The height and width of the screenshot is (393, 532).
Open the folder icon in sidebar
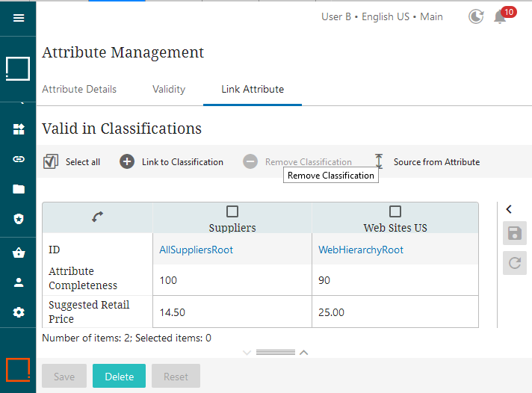pyautogui.click(x=19, y=189)
